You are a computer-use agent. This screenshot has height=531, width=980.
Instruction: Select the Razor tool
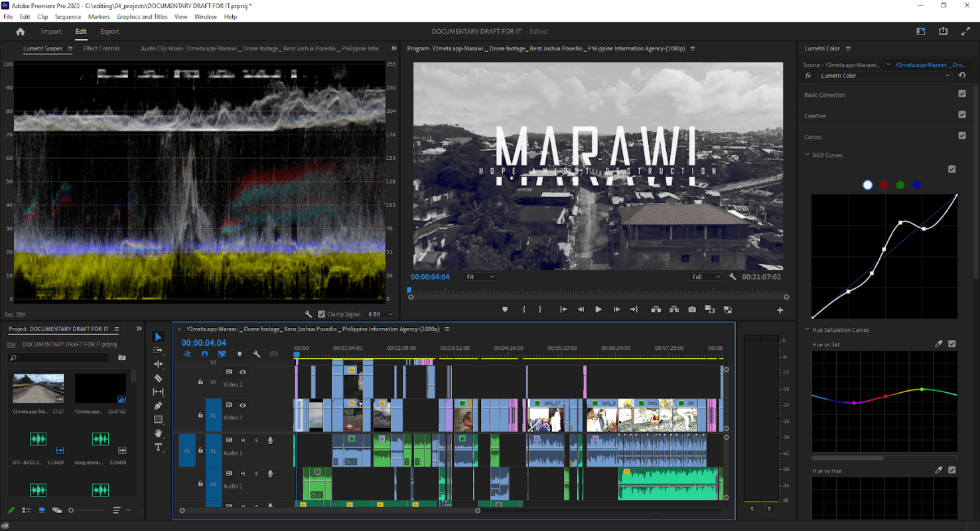tap(158, 378)
